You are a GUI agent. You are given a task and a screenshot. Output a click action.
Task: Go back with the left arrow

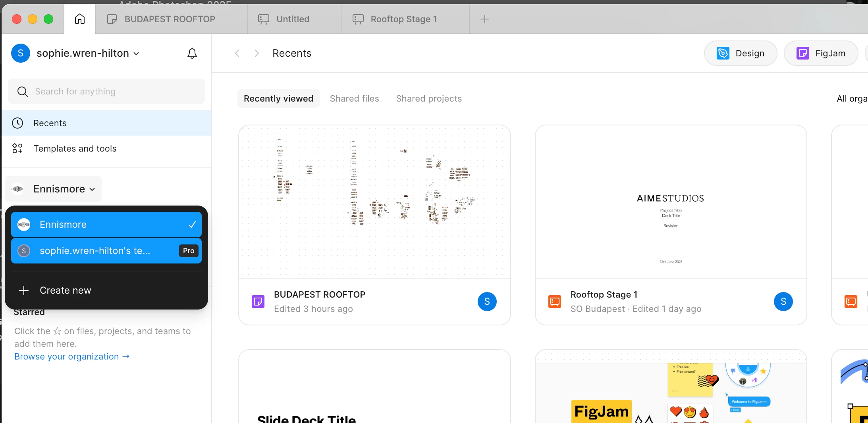click(237, 53)
